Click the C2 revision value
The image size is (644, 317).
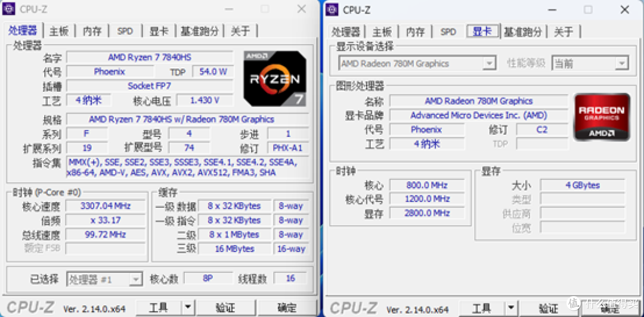pos(541,130)
